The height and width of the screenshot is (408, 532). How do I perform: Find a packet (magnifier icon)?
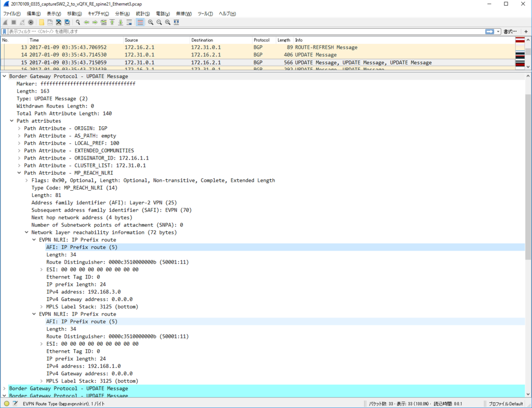pos(78,22)
